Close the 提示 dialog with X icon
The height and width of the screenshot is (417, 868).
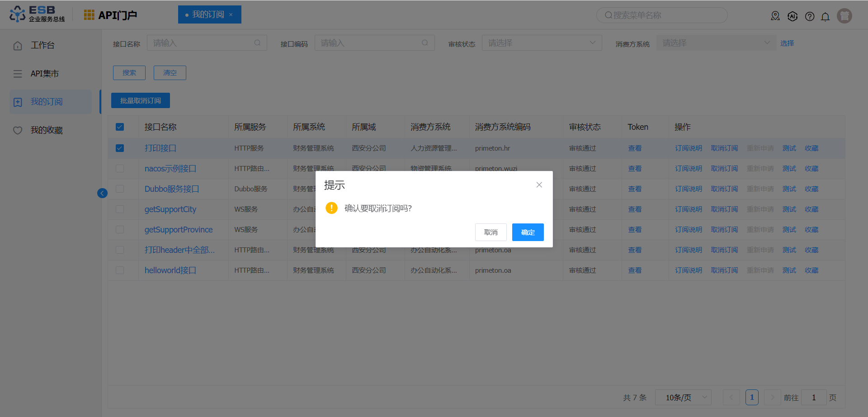point(539,185)
